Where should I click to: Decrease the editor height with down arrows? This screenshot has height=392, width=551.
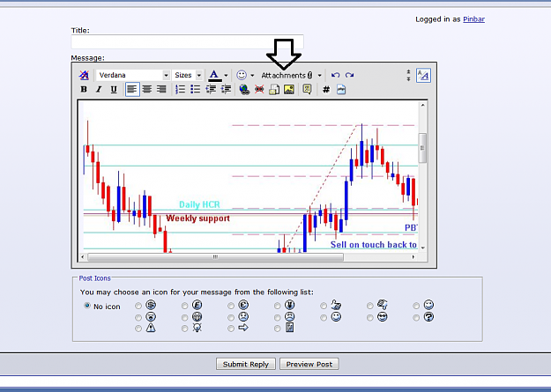pos(408,79)
